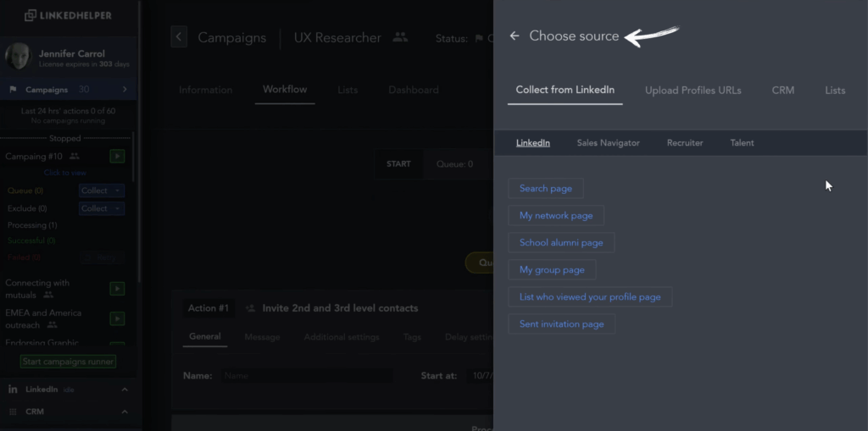Image resolution: width=868 pixels, height=431 pixels.
Task: Switch to Upload Profiles URLs tab
Action: click(693, 91)
